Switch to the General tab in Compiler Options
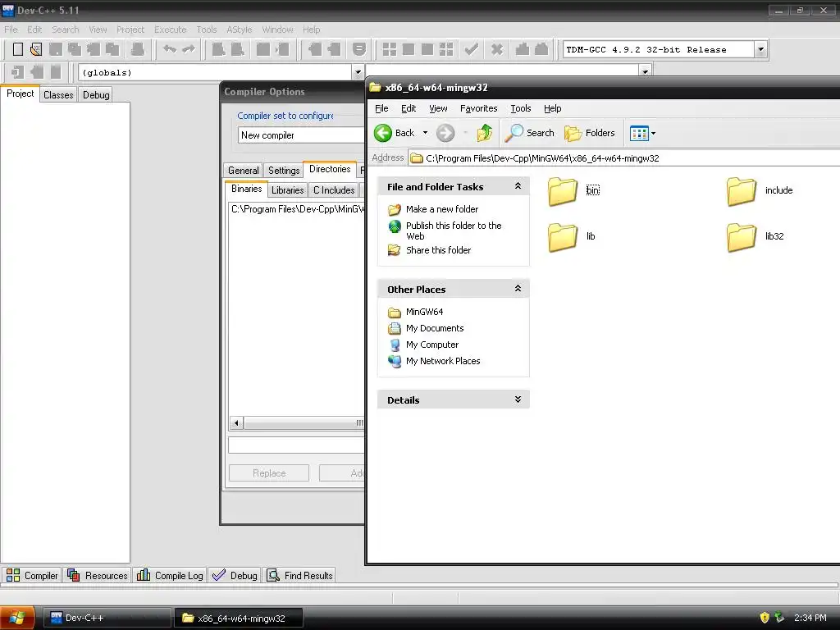Image resolution: width=840 pixels, height=630 pixels. click(243, 171)
